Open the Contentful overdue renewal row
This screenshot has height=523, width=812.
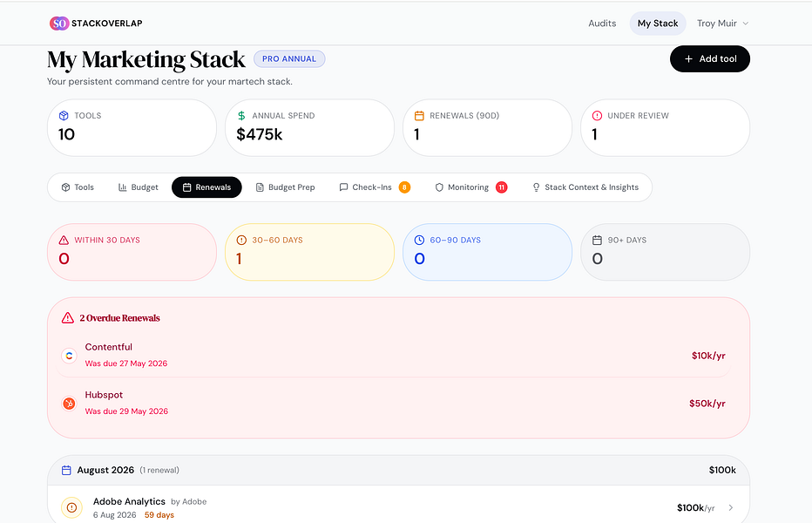tap(393, 356)
